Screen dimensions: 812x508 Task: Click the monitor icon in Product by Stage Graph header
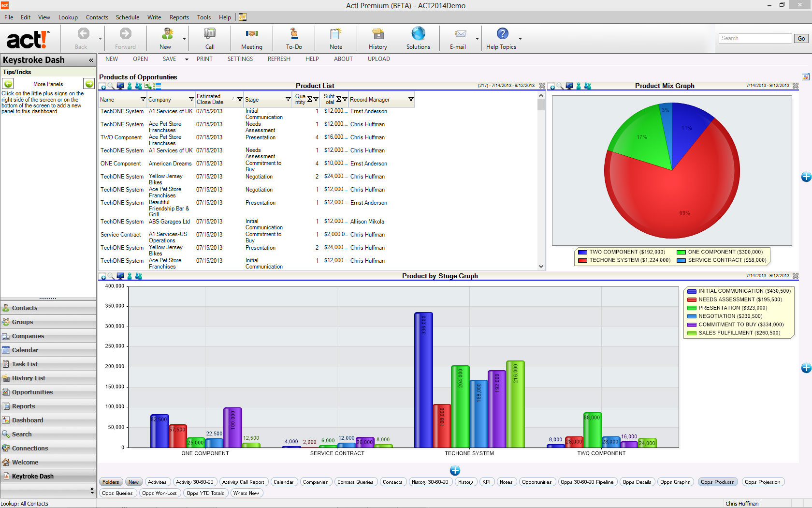[x=120, y=276]
